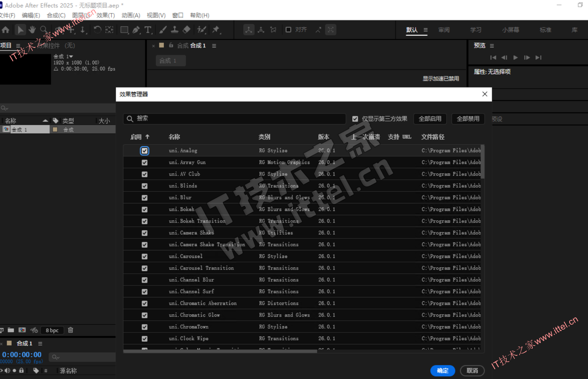Click the 全部禁用 button
The height and width of the screenshot is (379, 588).
(x=468, y=119)
